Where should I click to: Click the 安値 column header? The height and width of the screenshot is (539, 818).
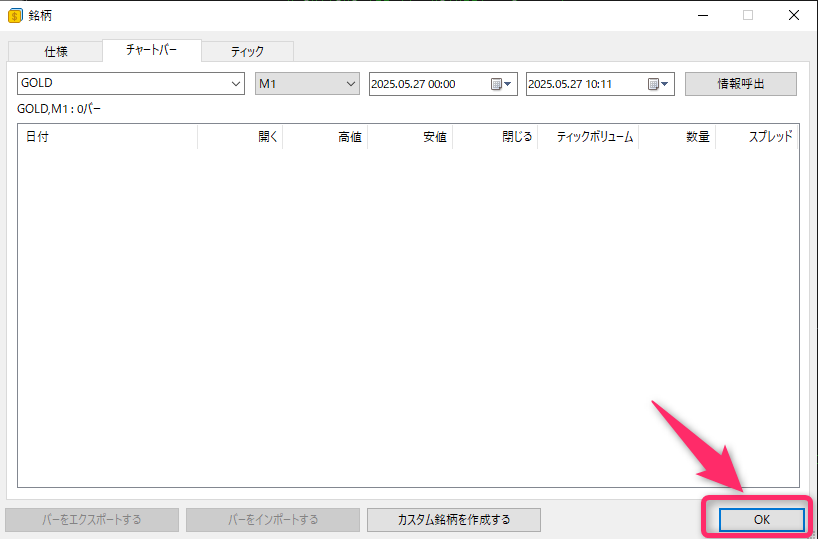click(410, 137)
